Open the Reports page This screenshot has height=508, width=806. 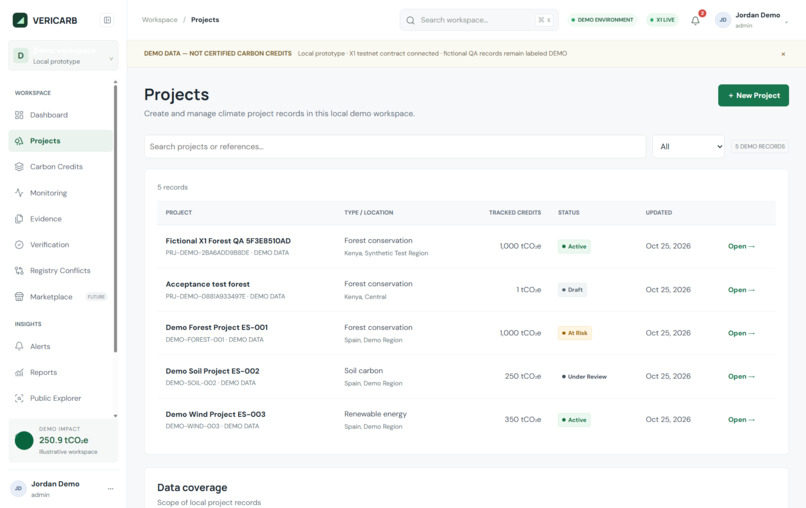pos(61,372)
